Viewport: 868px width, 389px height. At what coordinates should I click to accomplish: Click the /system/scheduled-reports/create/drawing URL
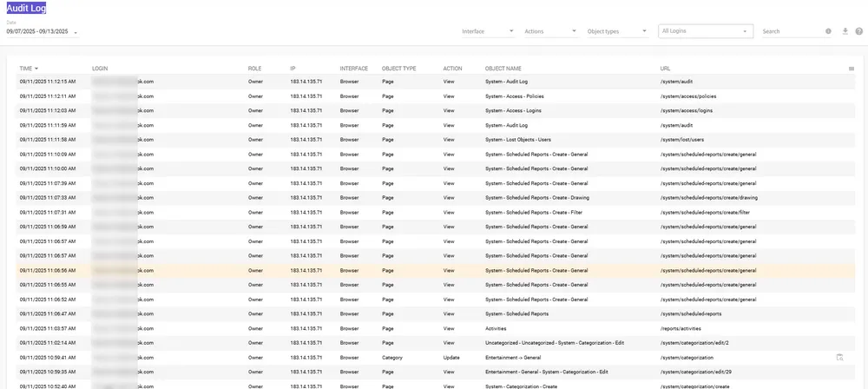(x=708, y=198)
